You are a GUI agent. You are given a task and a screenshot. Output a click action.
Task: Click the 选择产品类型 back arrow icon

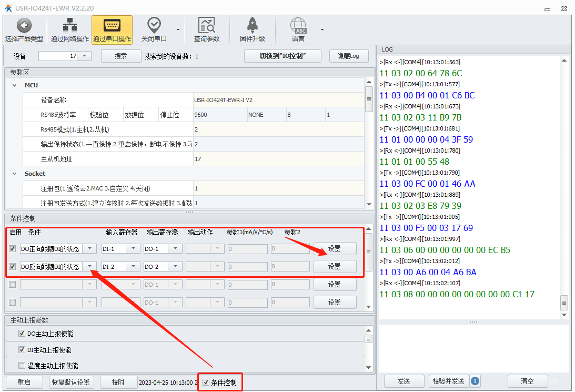24,25
